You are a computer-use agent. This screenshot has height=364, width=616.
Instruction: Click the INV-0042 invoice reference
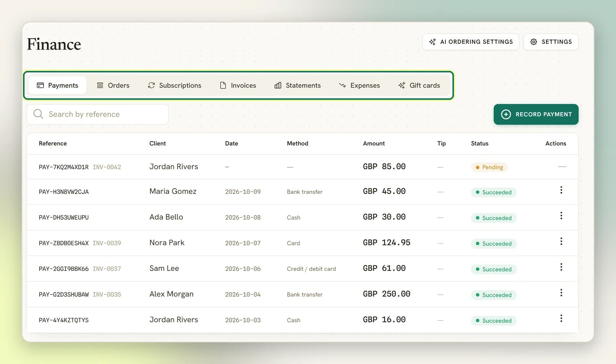[107, 167]
